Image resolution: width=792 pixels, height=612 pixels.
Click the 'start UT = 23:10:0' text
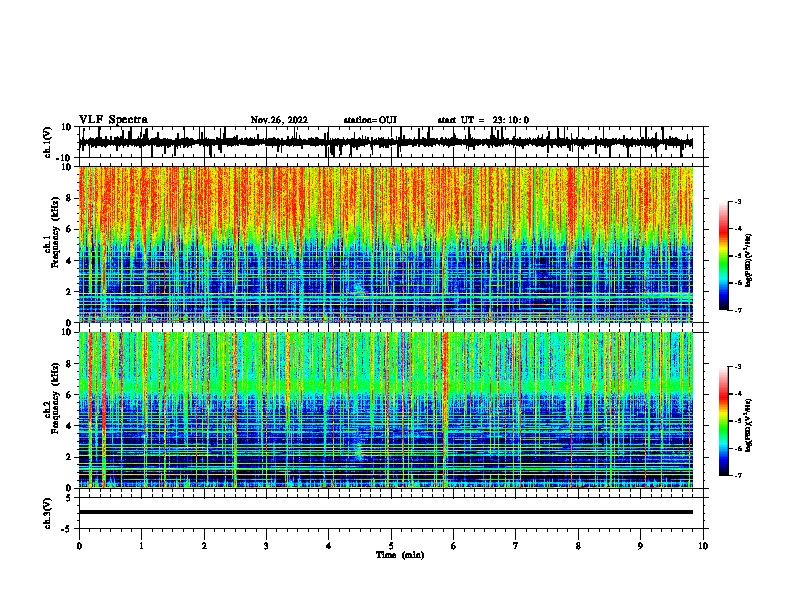pos(483,120)
